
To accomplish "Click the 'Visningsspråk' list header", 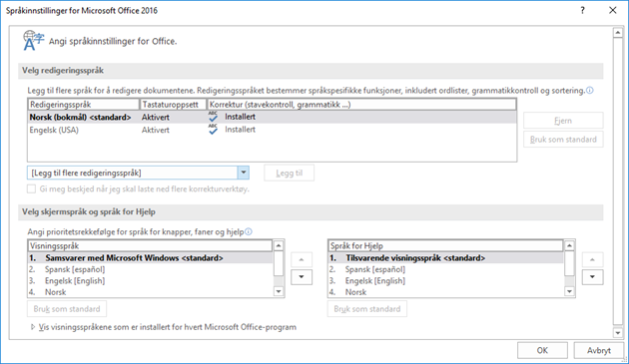I will (150, 245).
